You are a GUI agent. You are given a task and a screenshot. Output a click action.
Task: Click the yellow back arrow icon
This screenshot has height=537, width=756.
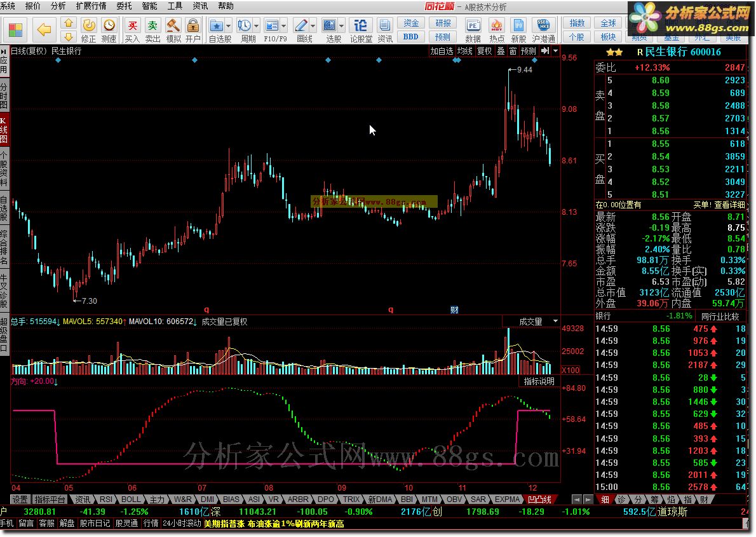pyautogui.click(x=44, y=29)
